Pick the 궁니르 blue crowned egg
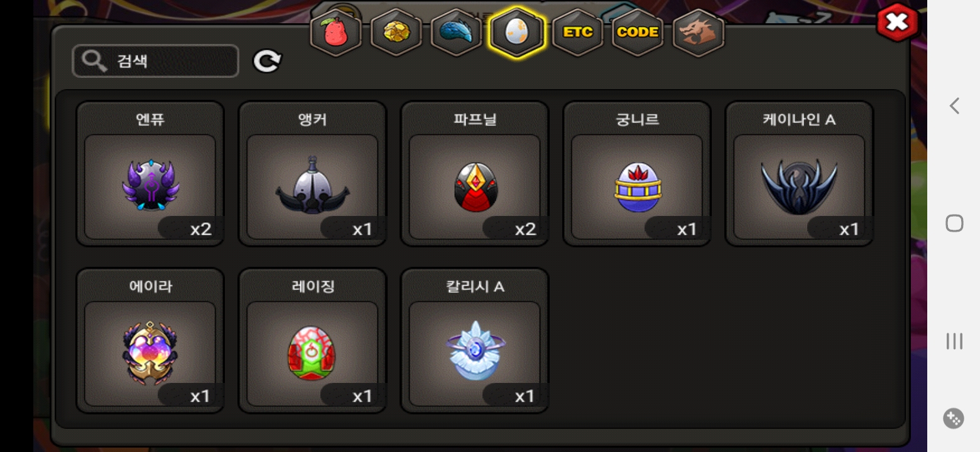The width and height of the screenshot is (980, 452). click(x=637, y=174)
